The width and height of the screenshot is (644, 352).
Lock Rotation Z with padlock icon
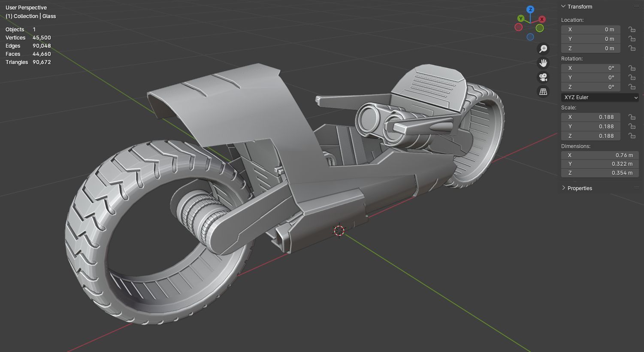point(632,87)
